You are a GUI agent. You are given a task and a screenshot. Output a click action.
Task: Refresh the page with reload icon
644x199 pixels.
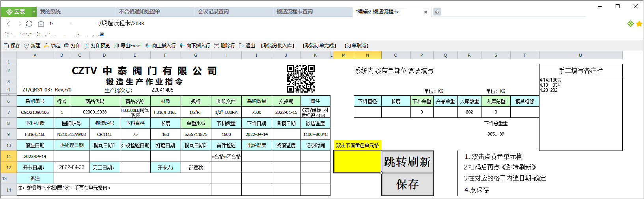pyautogui.click(x=29, y=24)
